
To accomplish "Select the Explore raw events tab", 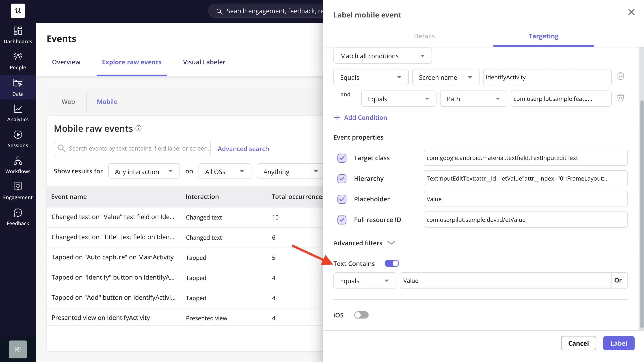I will (132, 62).
